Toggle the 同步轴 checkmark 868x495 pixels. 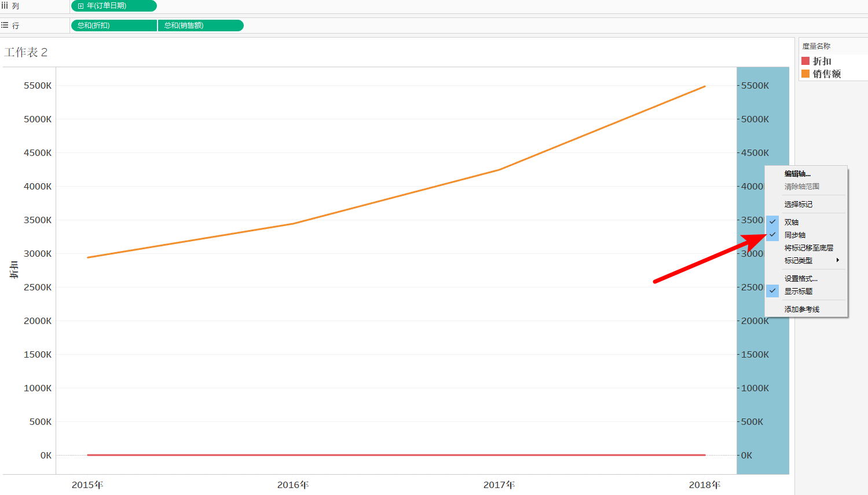pyautogui.click(x=772, y=235)
